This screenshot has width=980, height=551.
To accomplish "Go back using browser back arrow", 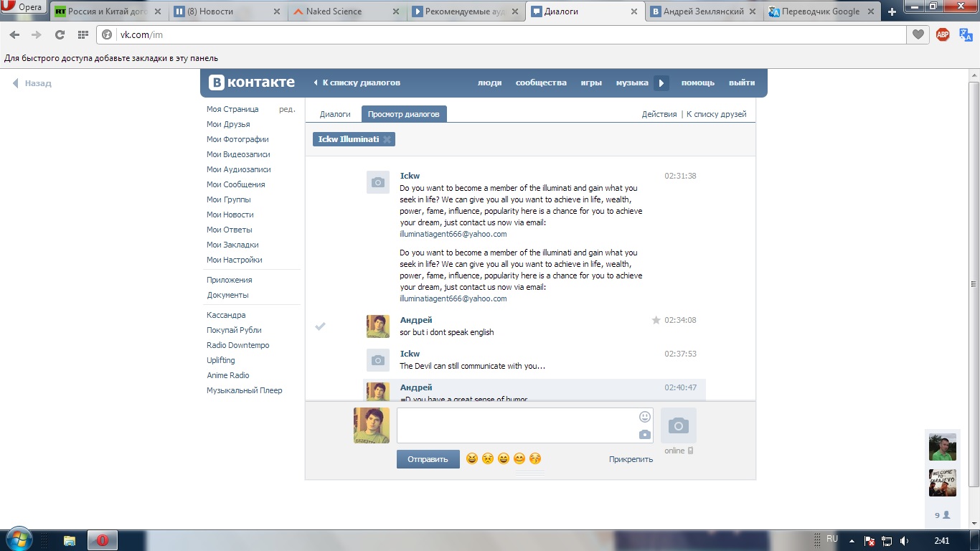I will (x=14, y=34).
